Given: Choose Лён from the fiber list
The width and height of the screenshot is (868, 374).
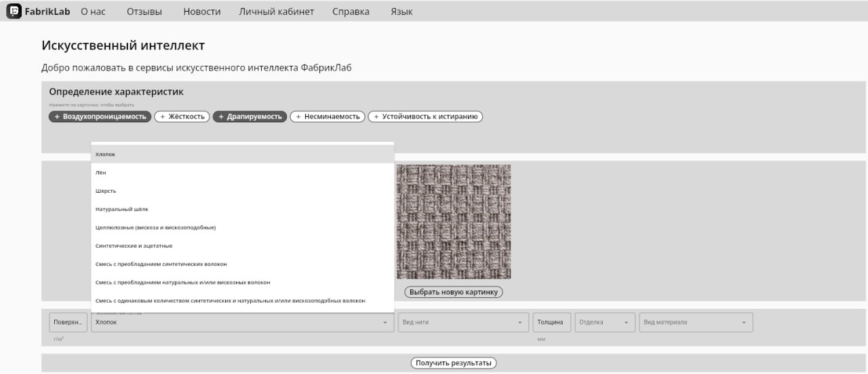Looking at the screenshot, I should pos(101,173).
